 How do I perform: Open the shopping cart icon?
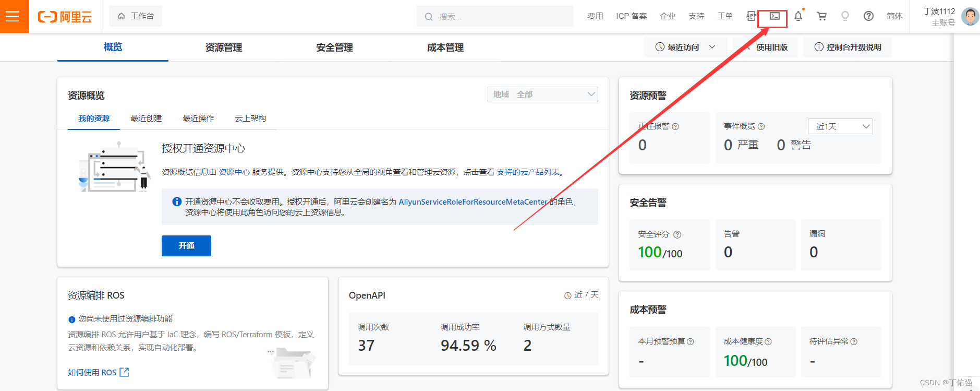821,16
